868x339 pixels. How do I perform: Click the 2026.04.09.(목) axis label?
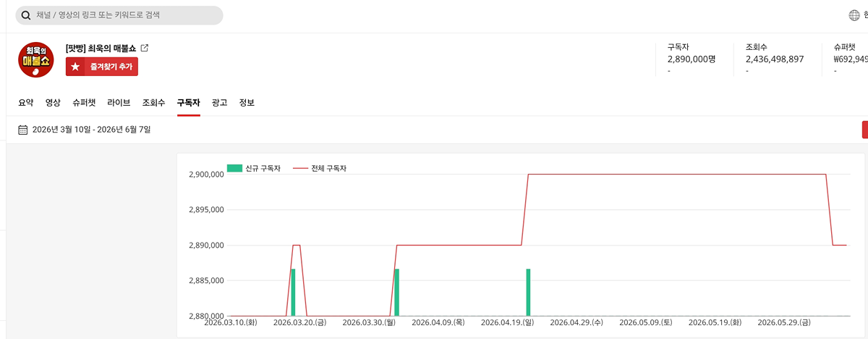pos(438,322)
